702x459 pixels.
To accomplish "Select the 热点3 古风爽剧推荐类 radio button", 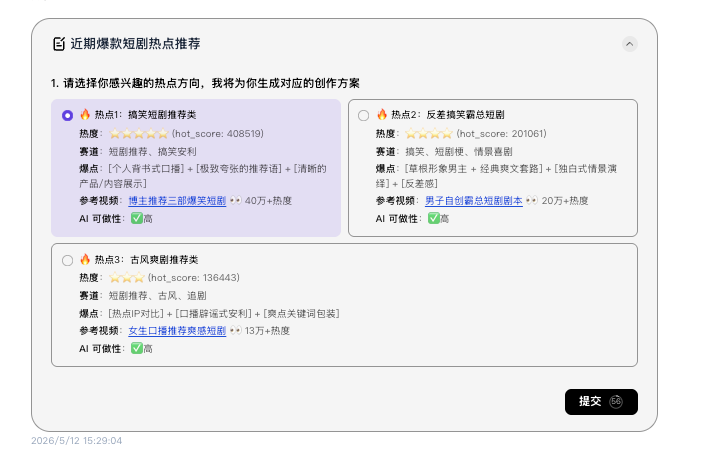I will pos(68,260).
